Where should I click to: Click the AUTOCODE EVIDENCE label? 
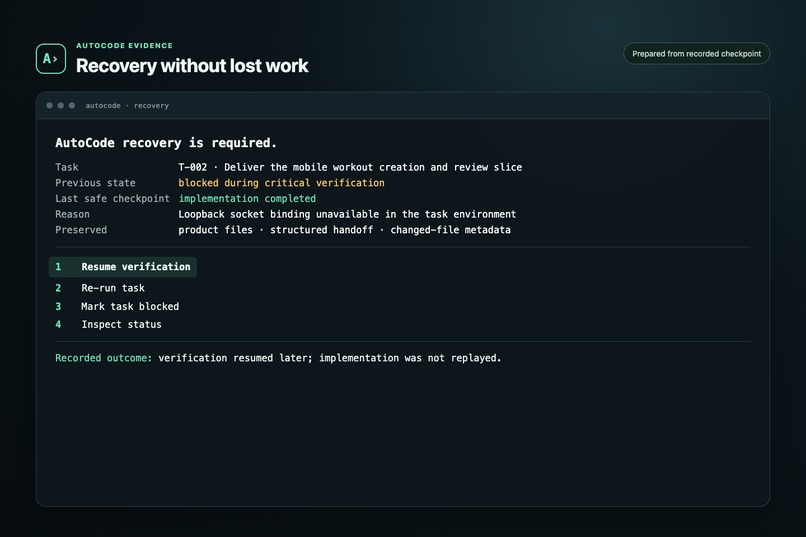[124, 45]
